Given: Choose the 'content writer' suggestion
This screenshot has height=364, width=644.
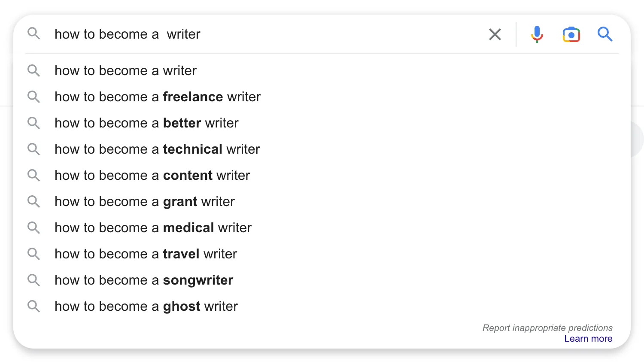Looking at the screenshot, I should (152, 176).
